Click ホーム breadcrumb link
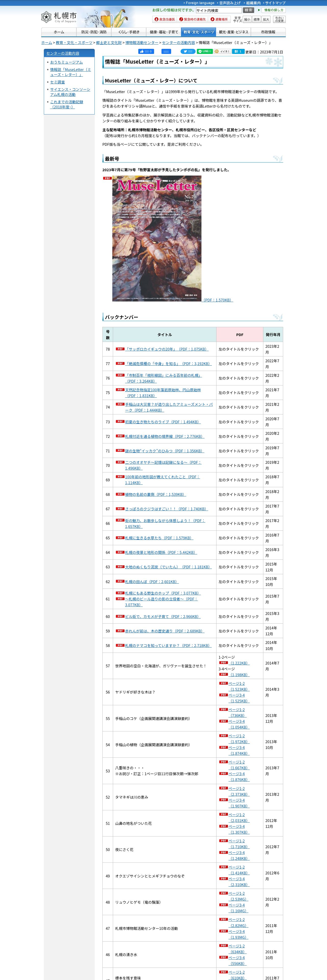 (46, 42)
